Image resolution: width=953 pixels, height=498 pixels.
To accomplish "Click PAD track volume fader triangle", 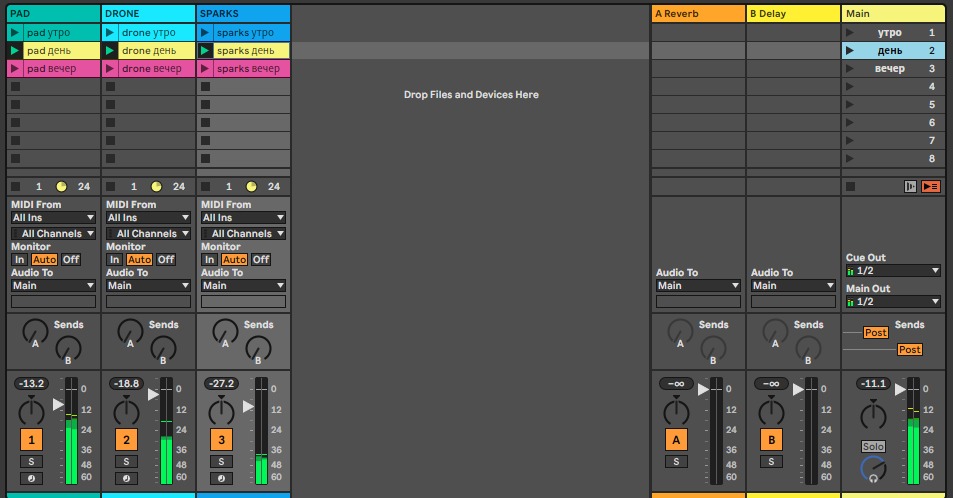I will pyautogui.click(x=58, y=404).
